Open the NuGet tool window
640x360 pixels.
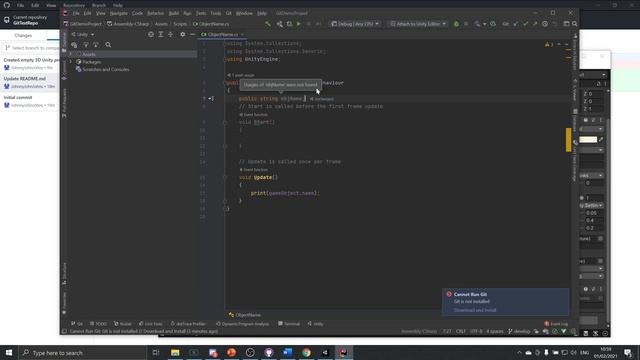click(122, 324)
